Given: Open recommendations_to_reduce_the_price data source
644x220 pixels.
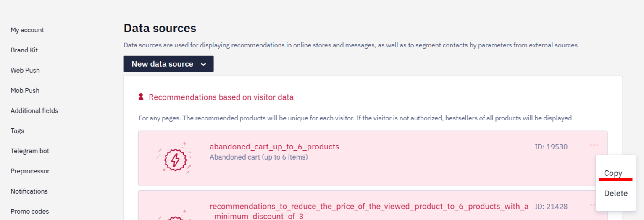Looking at the screenshot, I should (x=369, y=211).
